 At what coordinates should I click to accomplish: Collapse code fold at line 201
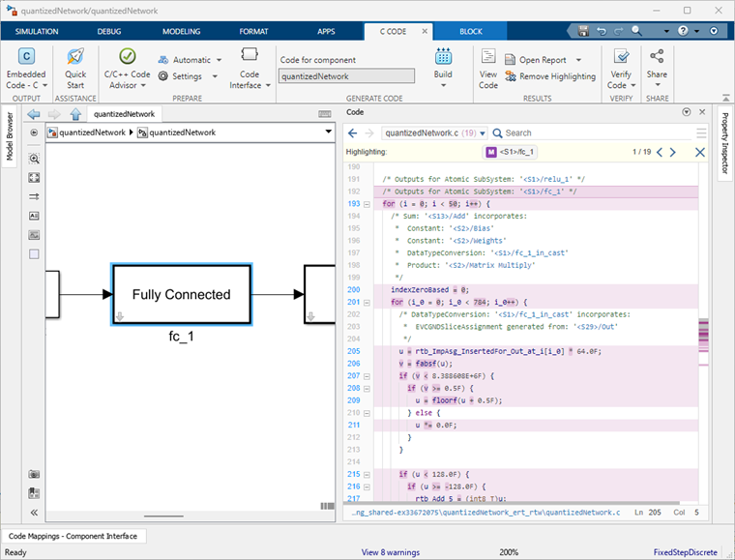tap(367, 302)
